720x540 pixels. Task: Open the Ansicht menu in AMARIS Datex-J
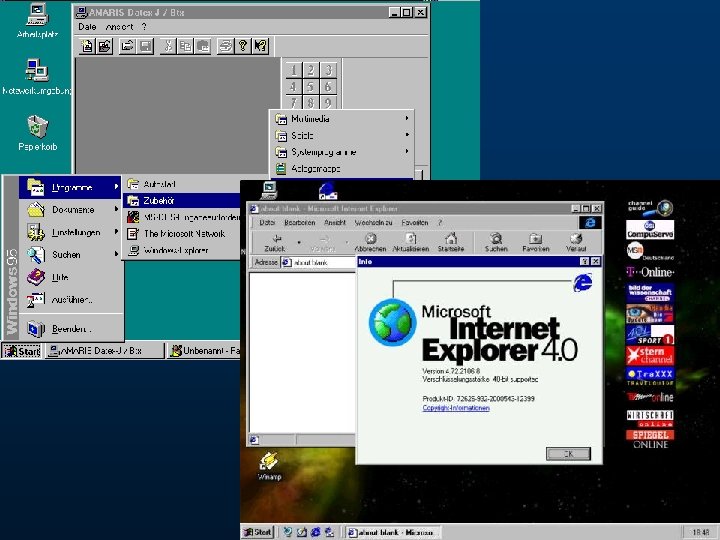tap(119, 27)
